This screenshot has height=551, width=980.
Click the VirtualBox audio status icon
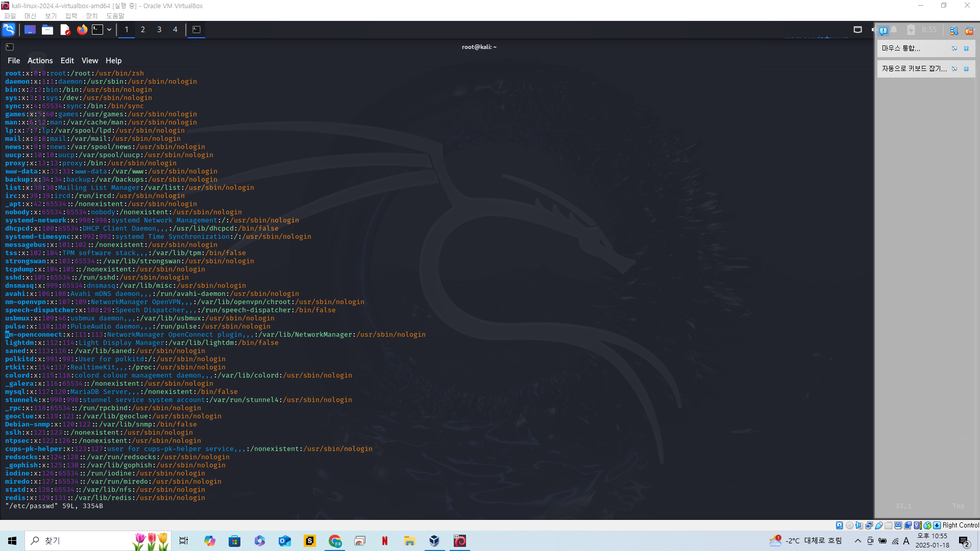(x=859, y=525)
